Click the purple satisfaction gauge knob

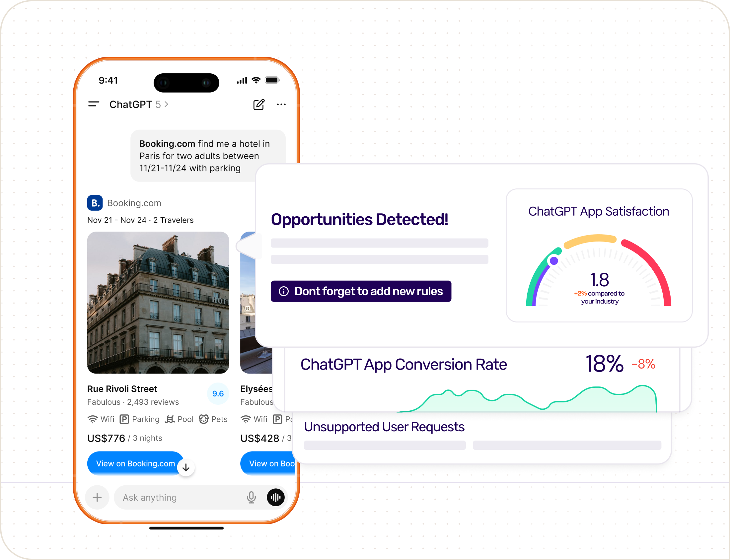tap(554, 261)
